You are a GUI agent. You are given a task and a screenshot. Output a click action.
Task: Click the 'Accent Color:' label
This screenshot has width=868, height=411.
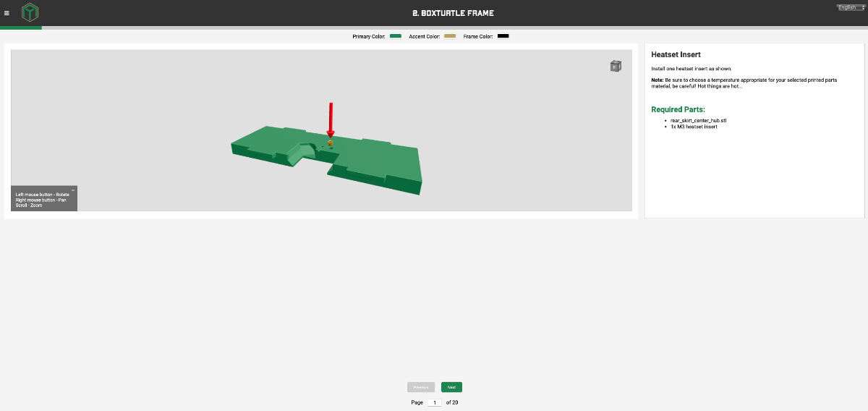425,36
